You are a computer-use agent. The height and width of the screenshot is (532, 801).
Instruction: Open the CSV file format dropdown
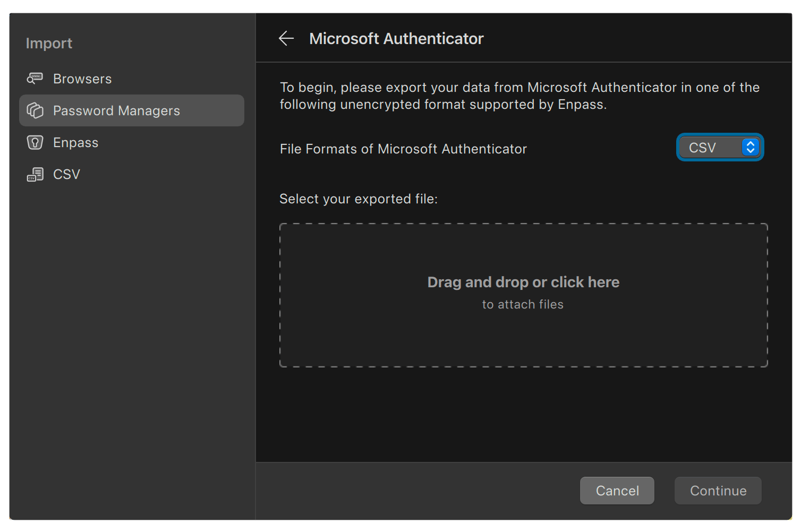(720, 147)
